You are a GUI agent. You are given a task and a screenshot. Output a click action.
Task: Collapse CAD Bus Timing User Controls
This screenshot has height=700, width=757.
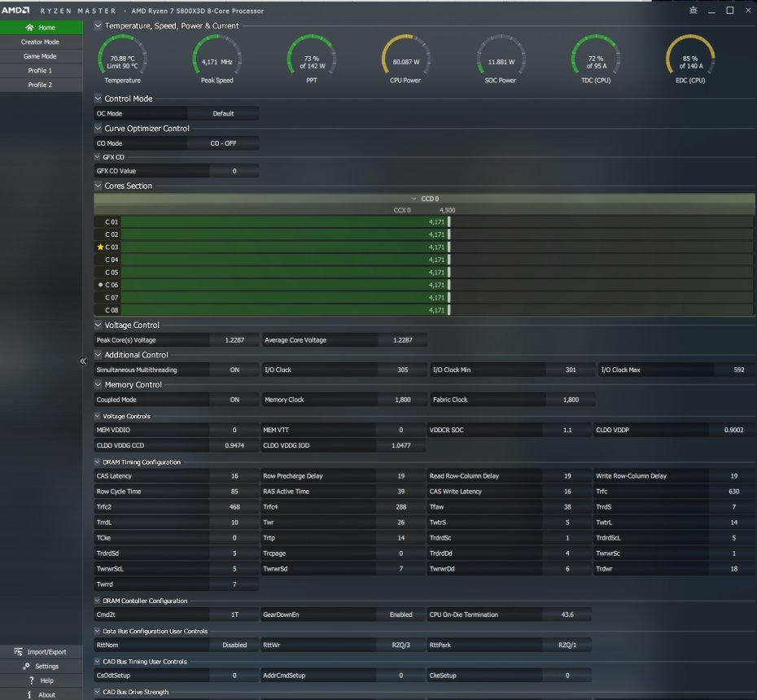point(97,662)
